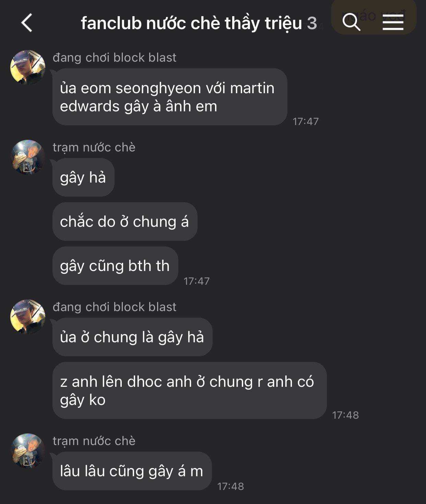
Task: Select the "gây hả" message bubble
Action: pos(83,177)
